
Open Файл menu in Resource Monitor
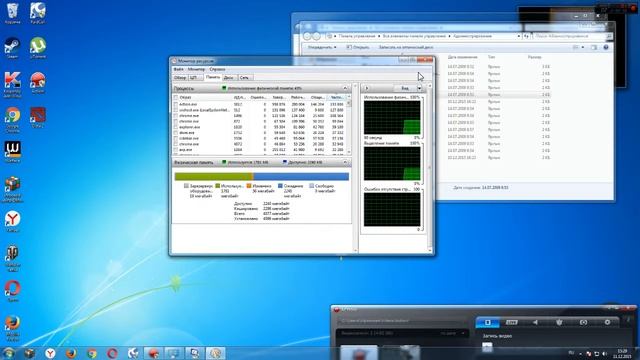[x=178, y=69]
